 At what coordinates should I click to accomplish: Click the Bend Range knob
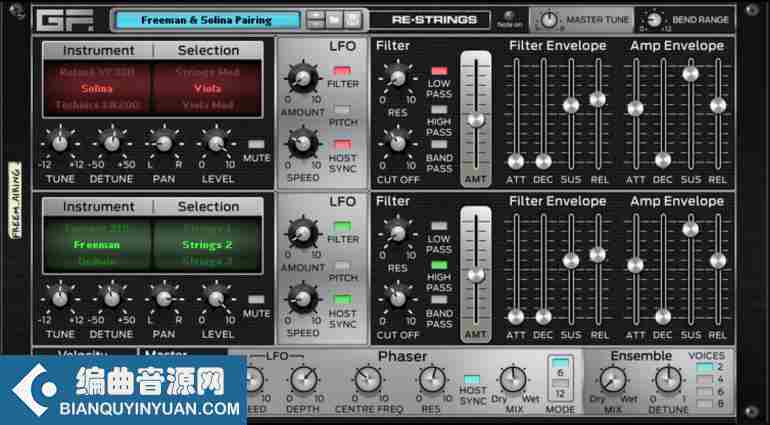pos(654,20)
